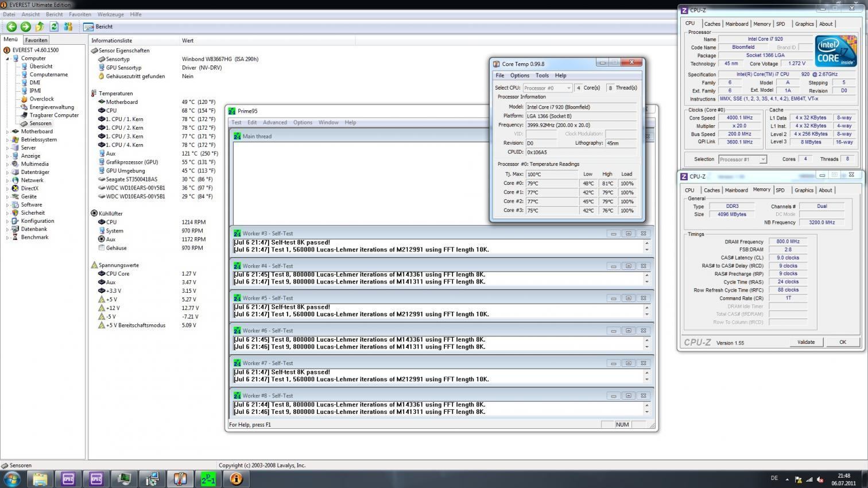Open CPU-Z processor Selection dropdown

point(742,159)
